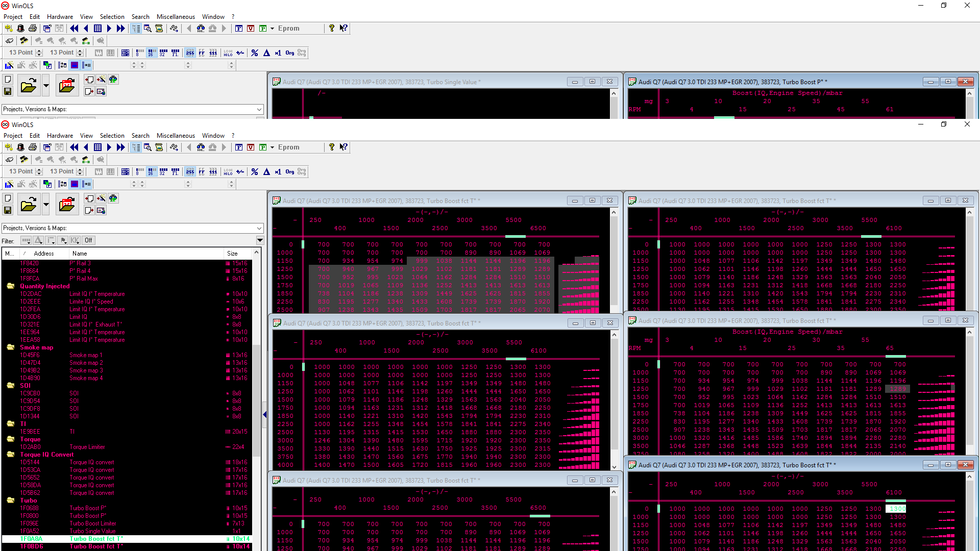
Task: Open the dropdown arrow at the right end of the Filter row
Action: coord(260,240)
